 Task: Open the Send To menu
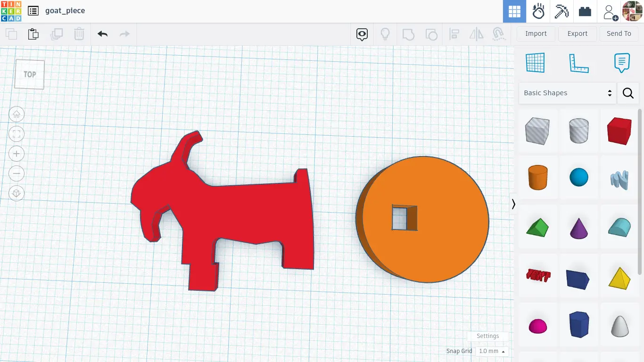coord(619,33)
